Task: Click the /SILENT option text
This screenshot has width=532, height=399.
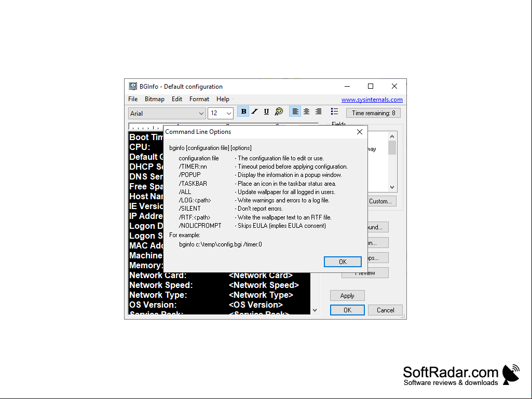Action: point(189,209)
